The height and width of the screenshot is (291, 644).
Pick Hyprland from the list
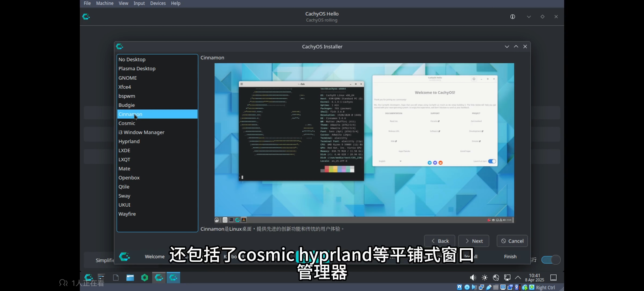click(x=157, y=141)
